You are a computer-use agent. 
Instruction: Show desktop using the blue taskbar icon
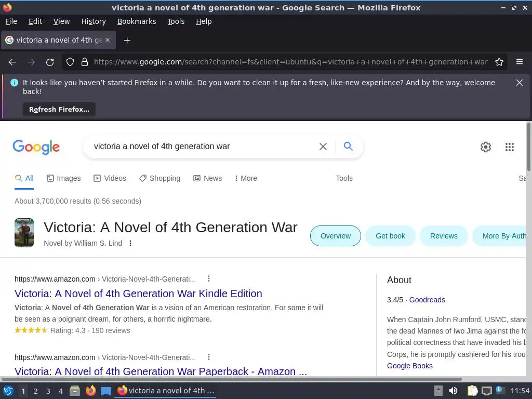(x=106, y=391)
